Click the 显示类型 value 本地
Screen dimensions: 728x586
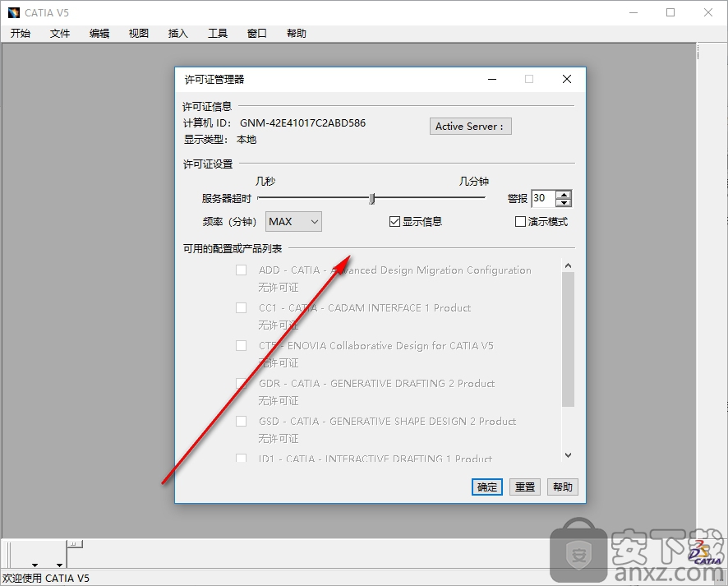point(247,140)
